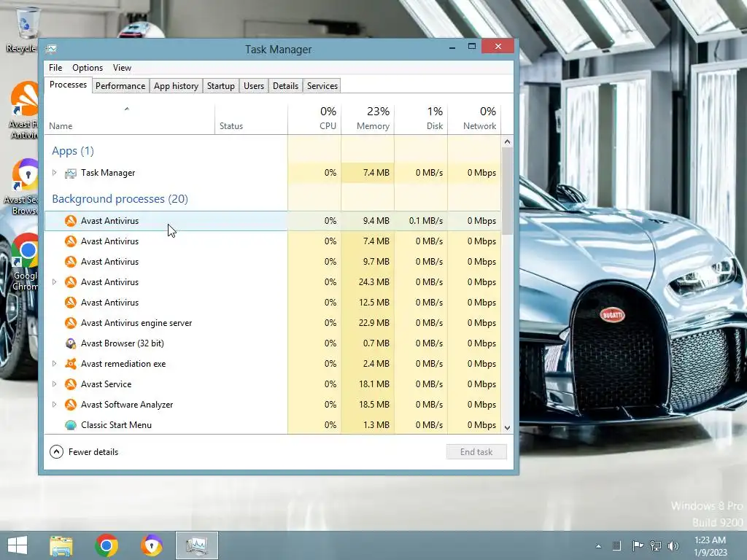Select the Avast Antivirus 12.5 MB row
The width and height of the screenshot is (747, 560).
tap(273, 303)
